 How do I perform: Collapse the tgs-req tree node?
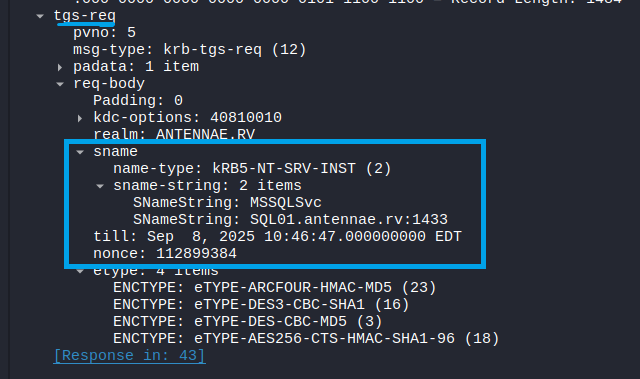coord(40,16)
